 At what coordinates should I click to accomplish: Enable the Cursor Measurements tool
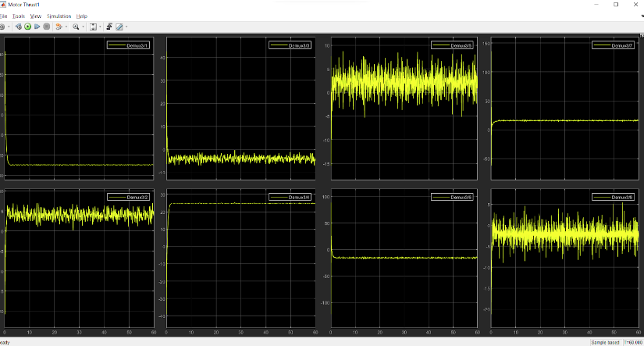pyautogui.click(x=119, y=26)
